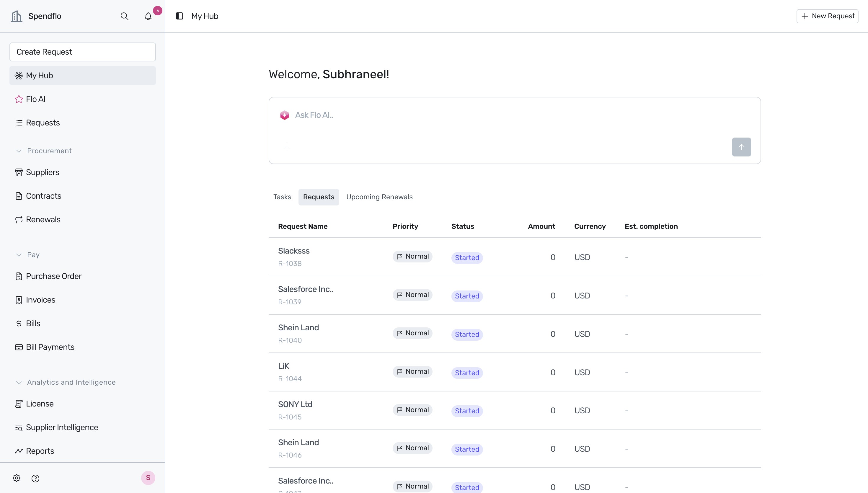Click the My Hub flower icon

[19, 76]
